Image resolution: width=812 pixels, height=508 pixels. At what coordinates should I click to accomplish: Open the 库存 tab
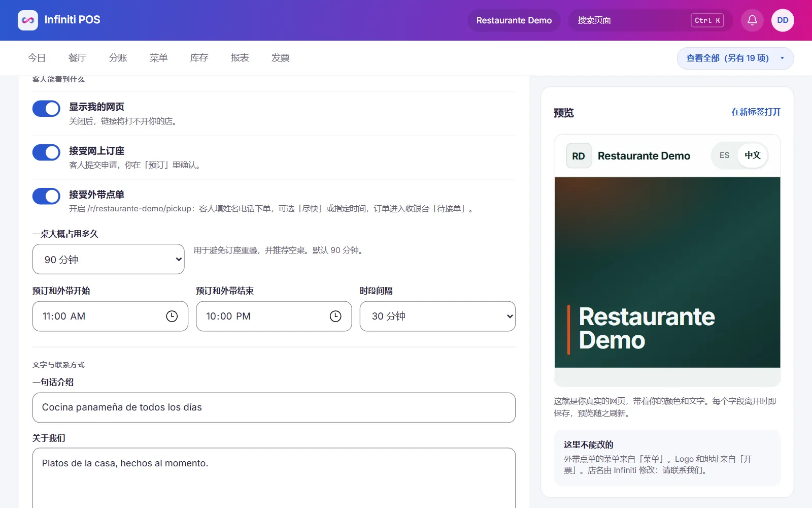pos(199,58)
